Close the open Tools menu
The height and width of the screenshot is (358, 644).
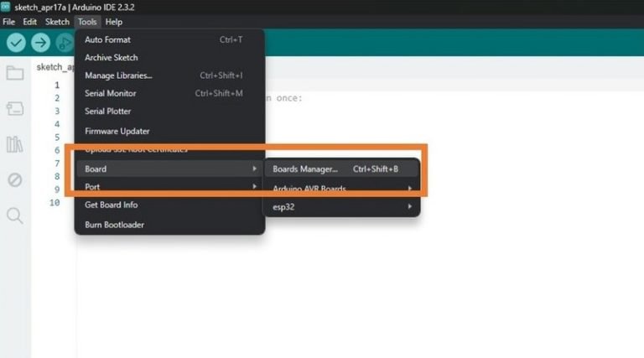87,22
